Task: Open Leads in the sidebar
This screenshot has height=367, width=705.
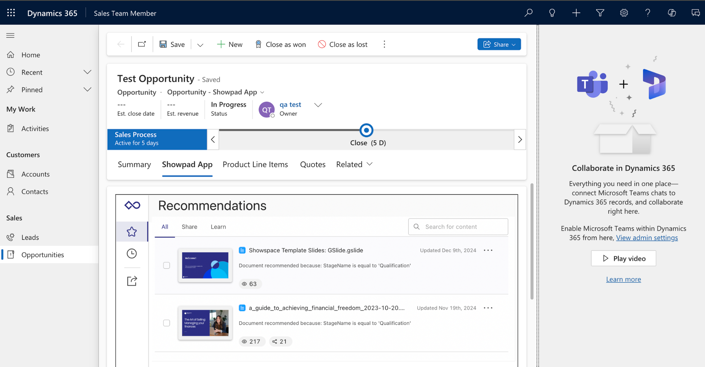Action: point(30,237)
